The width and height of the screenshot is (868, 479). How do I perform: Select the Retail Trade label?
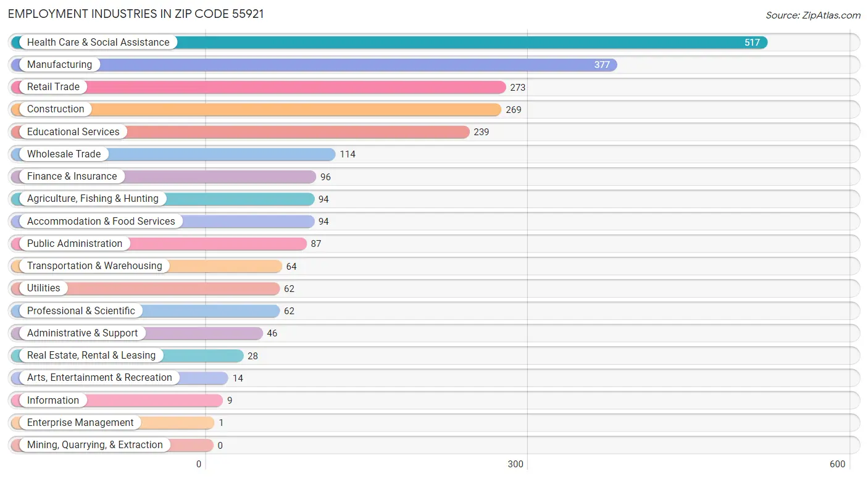click(x=53, y=86)
